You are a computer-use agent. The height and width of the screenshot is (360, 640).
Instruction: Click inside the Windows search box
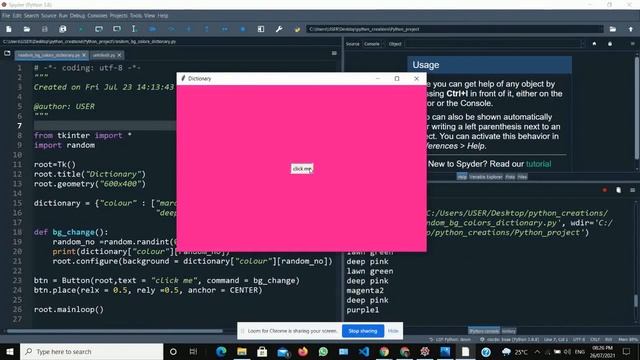(92, 351)
